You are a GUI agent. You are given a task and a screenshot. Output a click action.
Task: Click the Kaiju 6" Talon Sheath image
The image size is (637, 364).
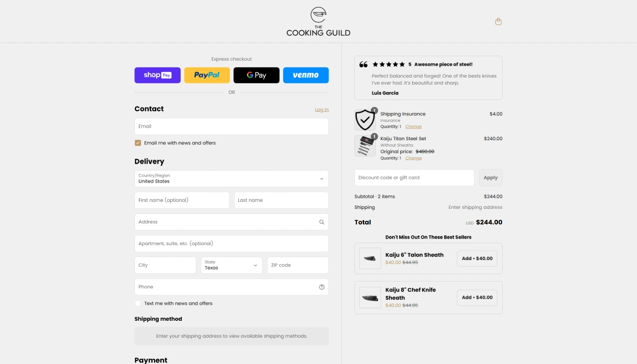click(x=370, y=259)
